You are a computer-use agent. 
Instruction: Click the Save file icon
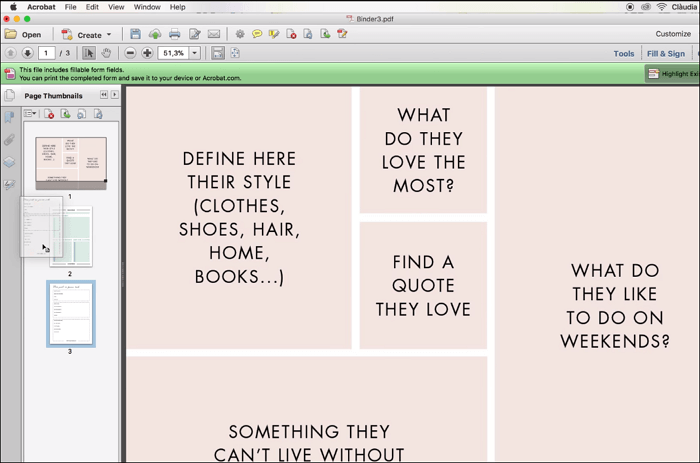click(x=136, y=34)
